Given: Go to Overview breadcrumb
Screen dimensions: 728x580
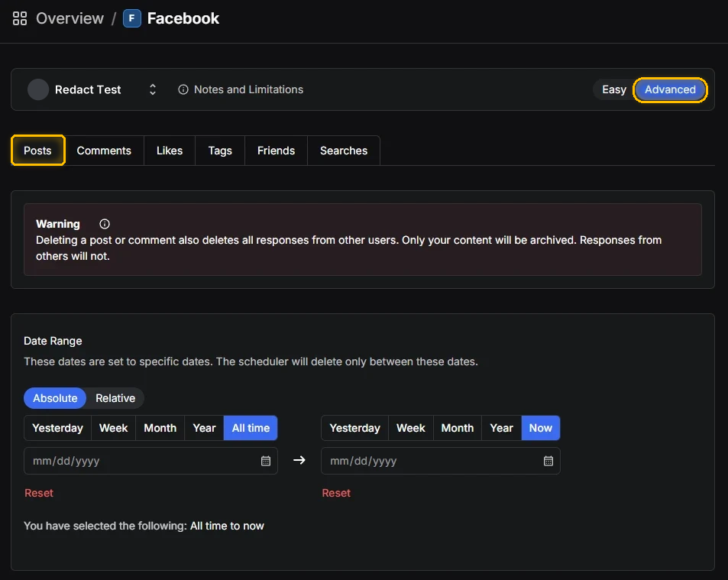Looking at the screenshot, I should (x=70, y=18).
